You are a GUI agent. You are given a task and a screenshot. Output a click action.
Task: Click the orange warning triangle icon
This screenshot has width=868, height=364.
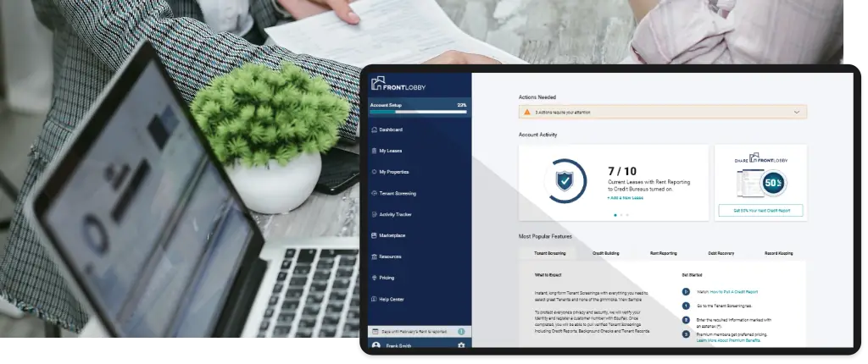527,112
